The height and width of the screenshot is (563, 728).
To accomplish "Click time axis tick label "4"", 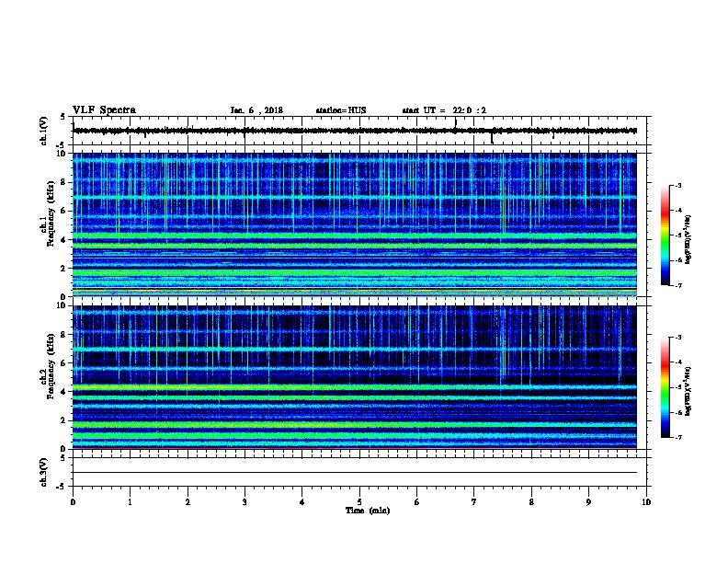I will [301, 502].
